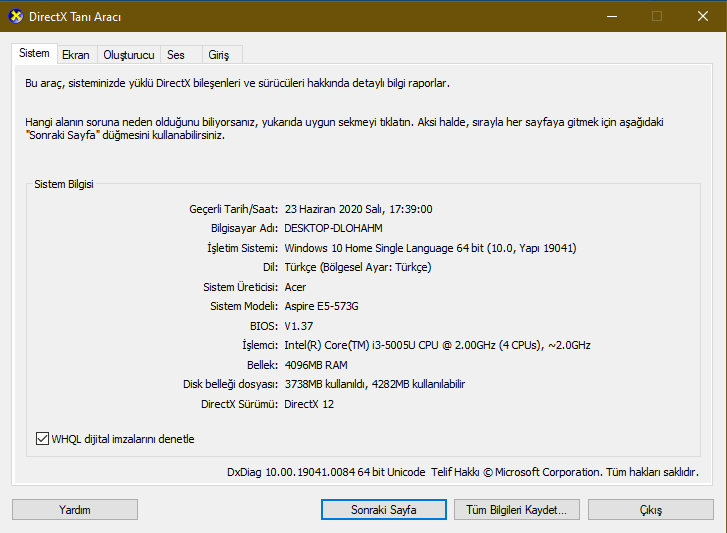Click the Geçerli Tarih/Saat label

tap(233, 209)
